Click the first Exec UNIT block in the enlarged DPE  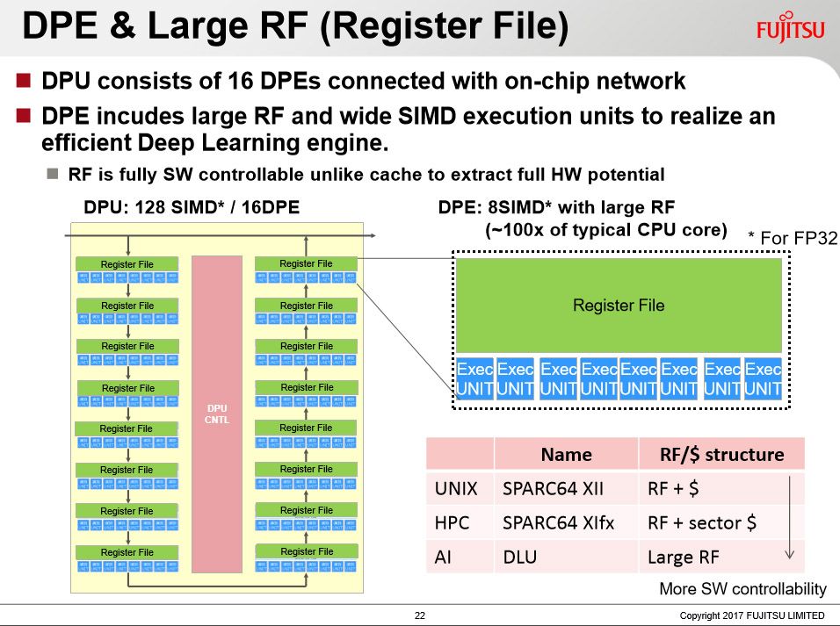point(474,378)
